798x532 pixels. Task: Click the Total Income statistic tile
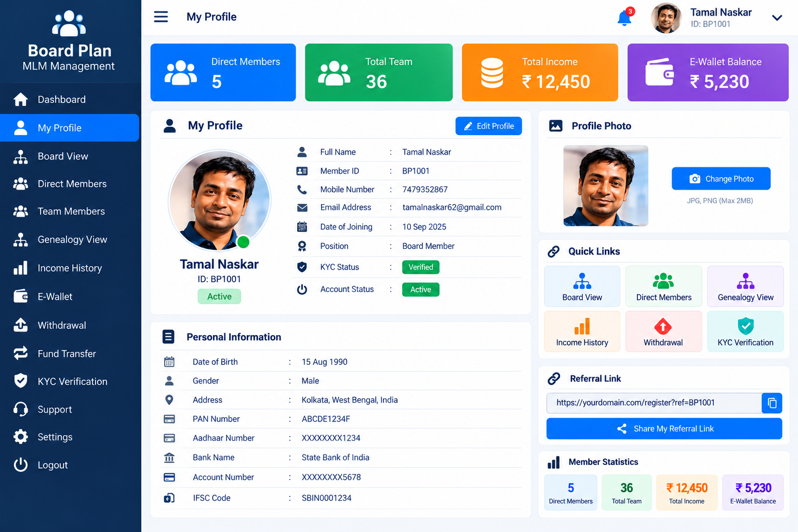[x=687, y=493]
